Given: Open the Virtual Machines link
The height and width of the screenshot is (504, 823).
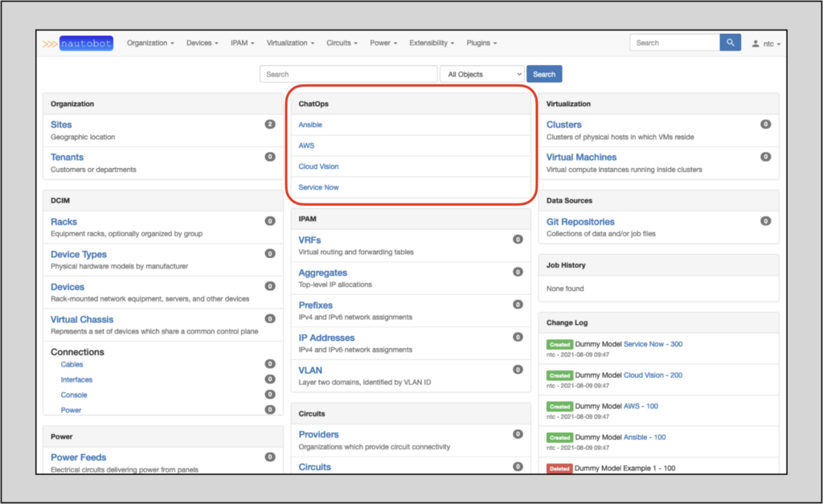Looking at the screenshot, I should [x=581, y=157].
